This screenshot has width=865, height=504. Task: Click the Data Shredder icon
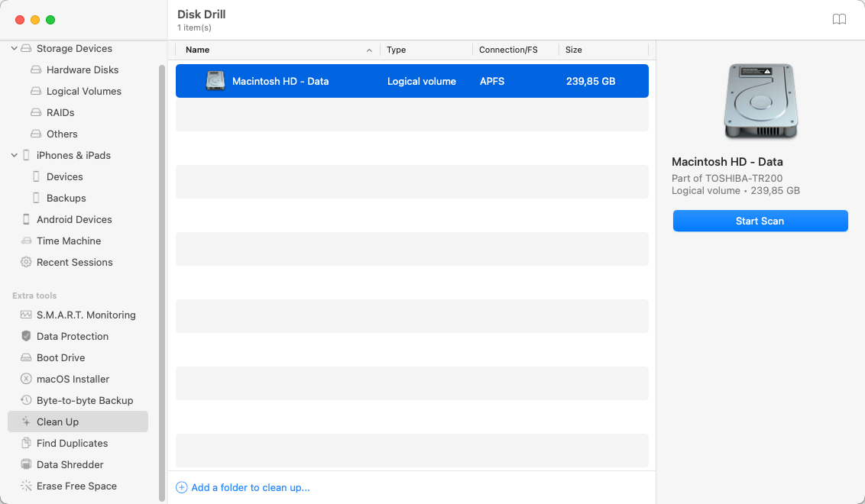click(26, 464)
